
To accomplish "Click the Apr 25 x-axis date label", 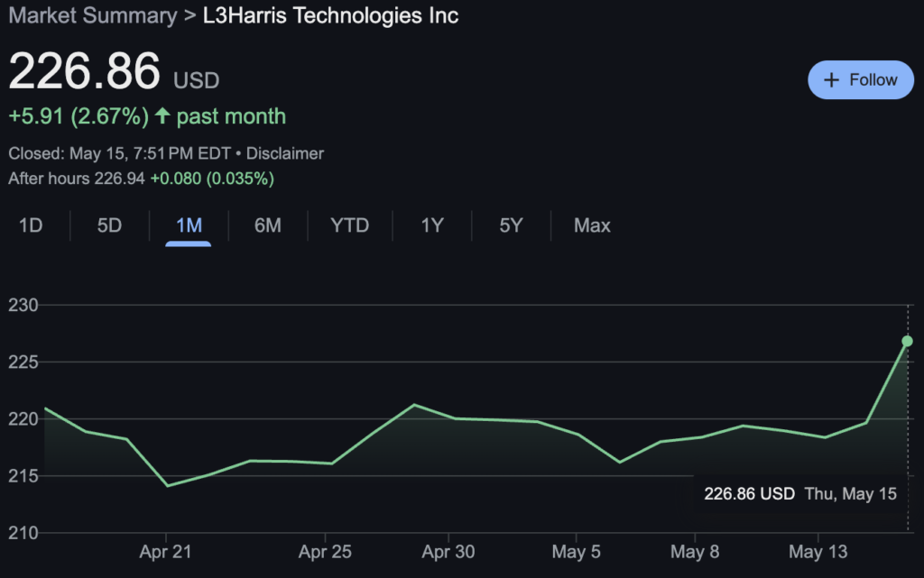I will click(325, 552).
